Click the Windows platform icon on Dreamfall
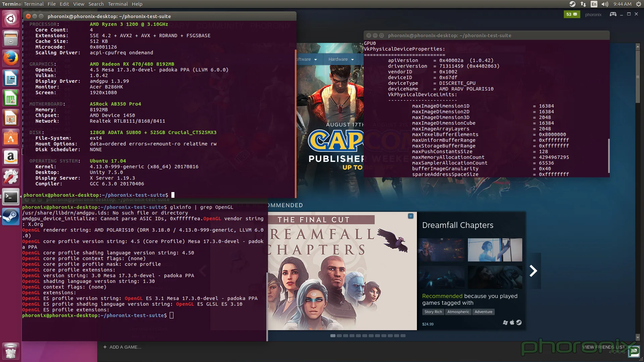This screenshot has height=362, width=644. tap(505, 322)
